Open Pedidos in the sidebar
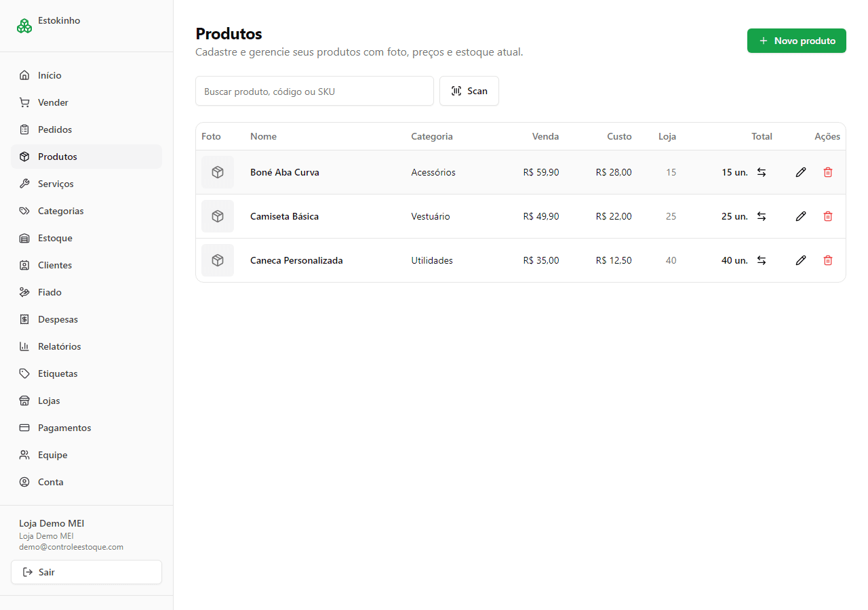This screenshot has height=610, width=868. pos(86,129)
